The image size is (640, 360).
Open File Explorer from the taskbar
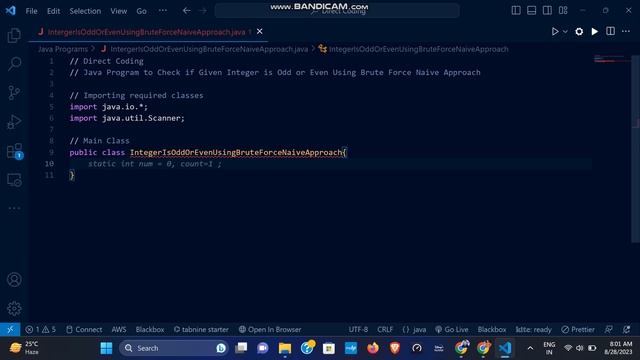(x=285, y=348)
